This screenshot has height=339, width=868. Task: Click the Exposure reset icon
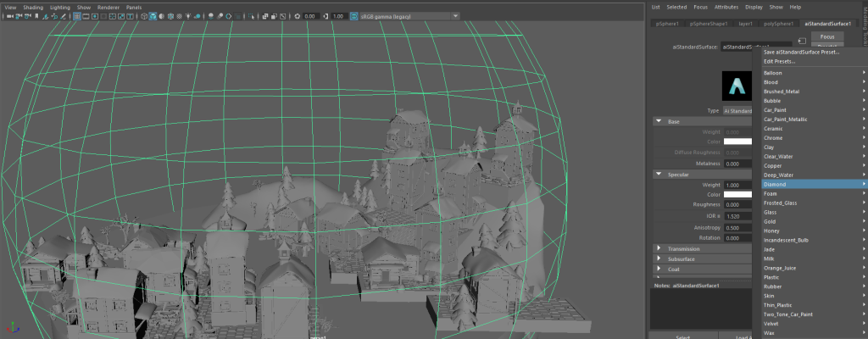point(298,16)
